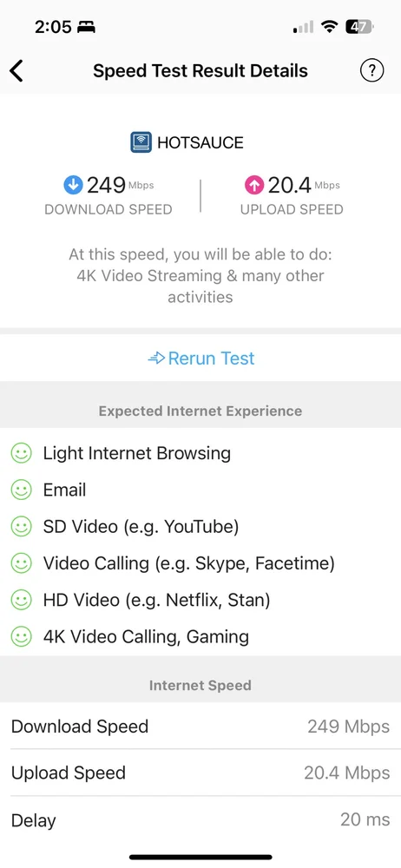Select the Delay 20 ms row

click(200, 820)
